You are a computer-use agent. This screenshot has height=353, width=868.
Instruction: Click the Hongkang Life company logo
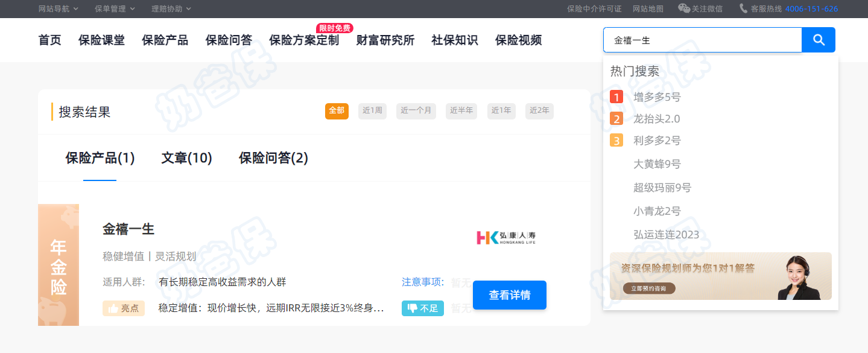pyautogui.click(x=505, y=237)
